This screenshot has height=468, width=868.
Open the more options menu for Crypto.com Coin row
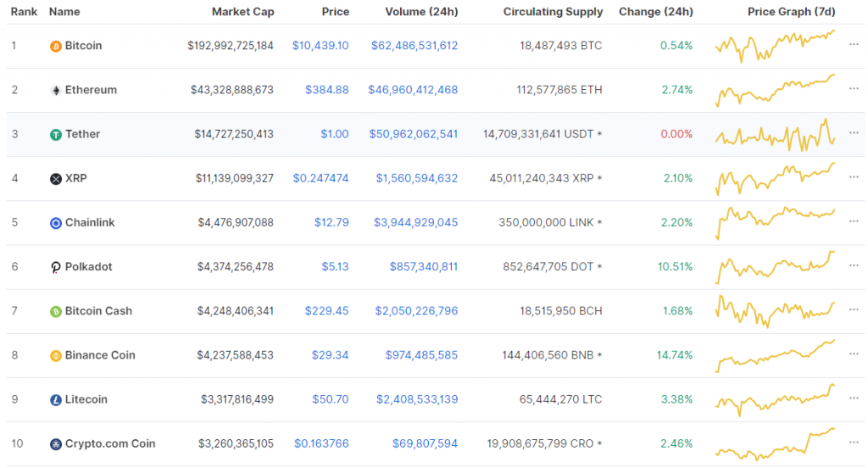[854, 443]
